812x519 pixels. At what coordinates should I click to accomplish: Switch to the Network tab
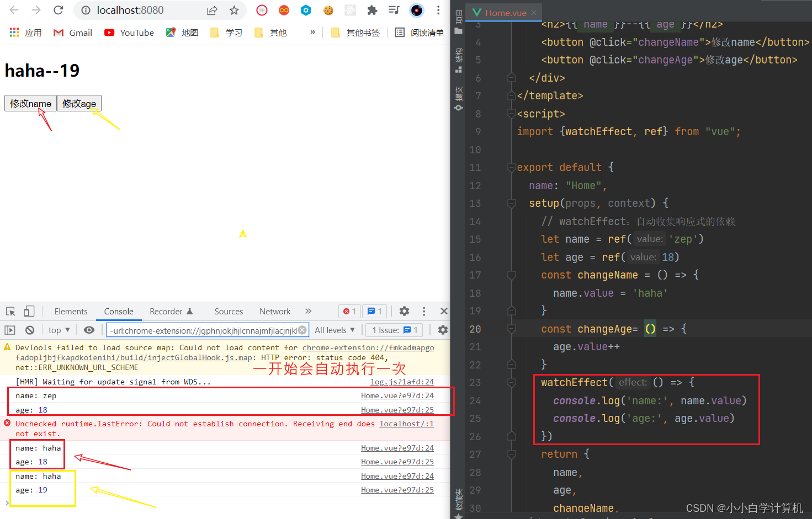275,312
